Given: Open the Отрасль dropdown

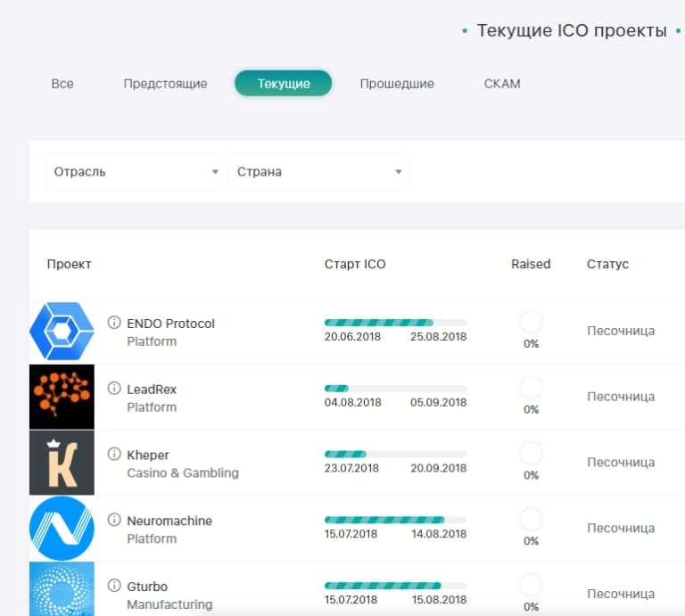Looking at the screenshot, I should pos(136,171).
